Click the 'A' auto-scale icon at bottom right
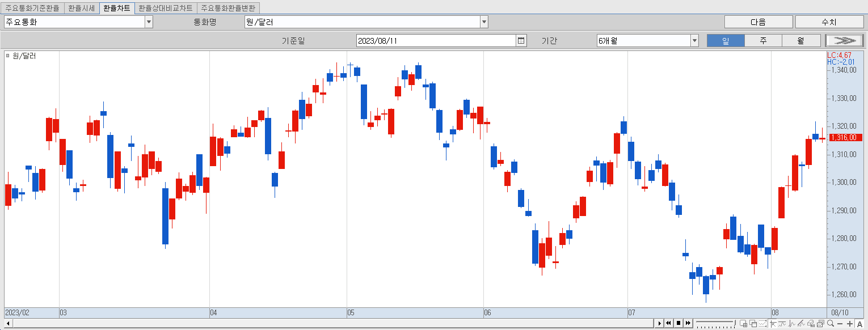The image size is (868, 330). tap(859, 324)
